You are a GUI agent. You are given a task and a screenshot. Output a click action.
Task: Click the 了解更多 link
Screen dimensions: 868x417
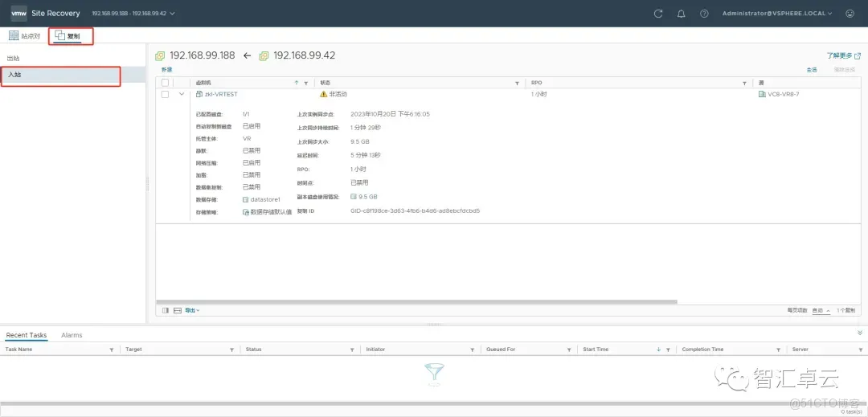pyautogui.click(x=844, y=56)
